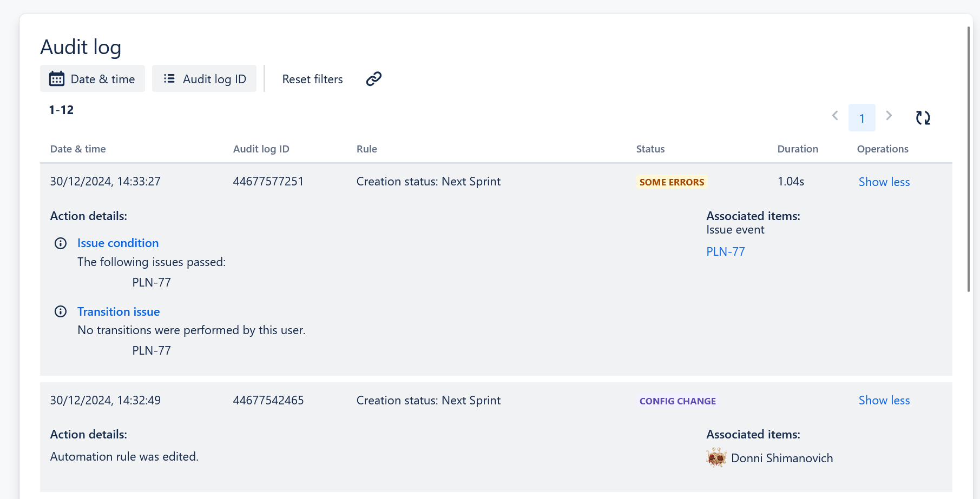Click the info icon beside Issue condition
This screenshot has height=499, width=980.
[61, 243]
